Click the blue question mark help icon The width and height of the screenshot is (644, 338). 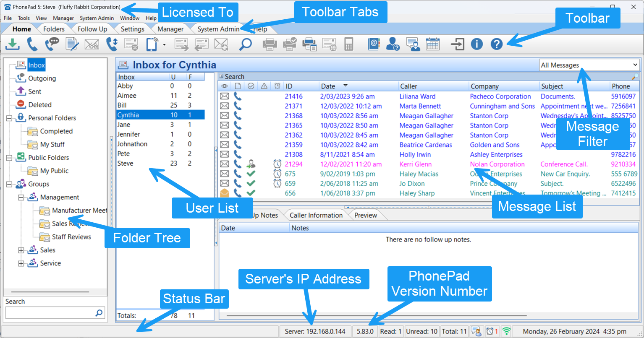point(497,44)
